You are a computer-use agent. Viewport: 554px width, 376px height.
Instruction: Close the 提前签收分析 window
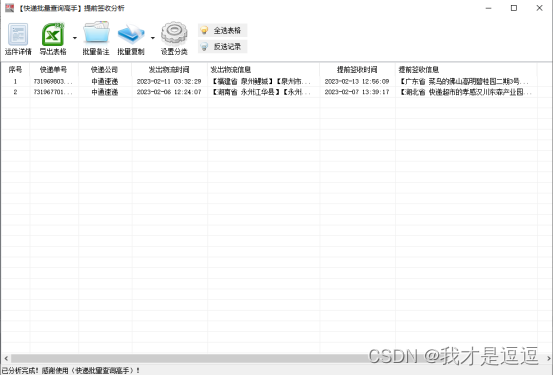540,8
